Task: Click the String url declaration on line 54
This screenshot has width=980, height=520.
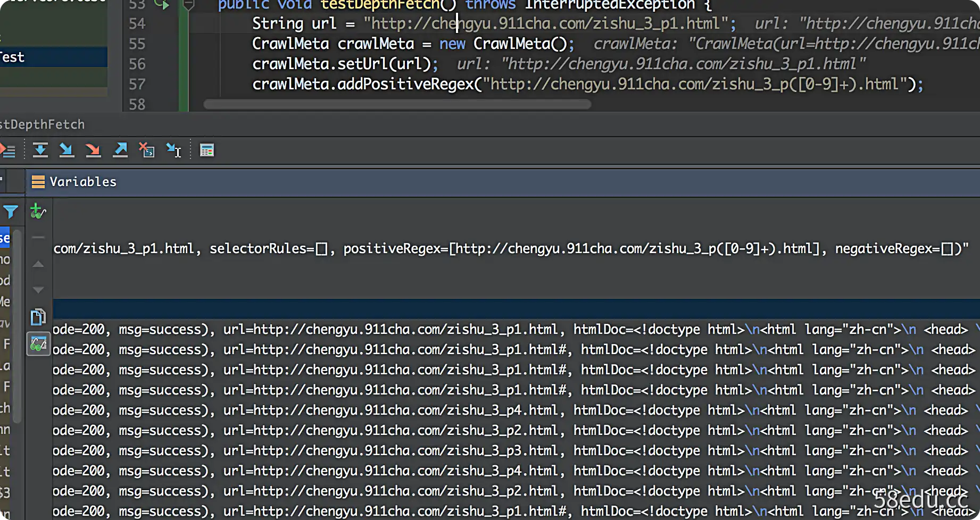Action: 494,23
